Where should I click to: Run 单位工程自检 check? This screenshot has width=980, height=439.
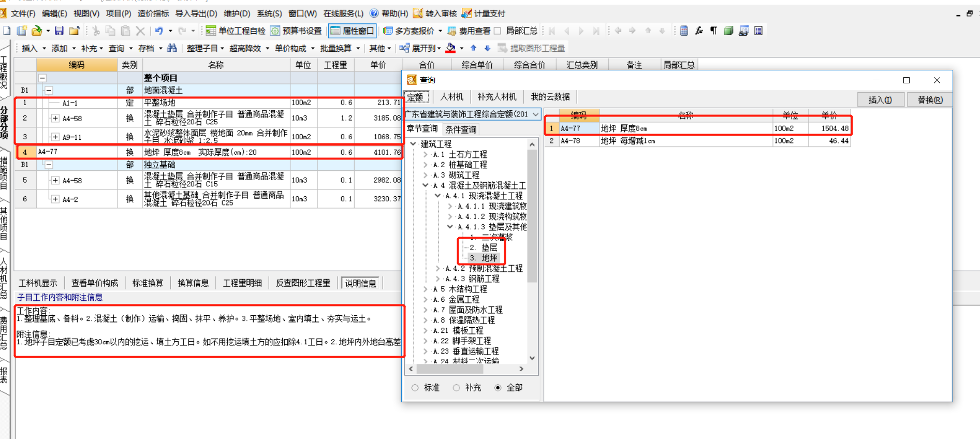236,31
